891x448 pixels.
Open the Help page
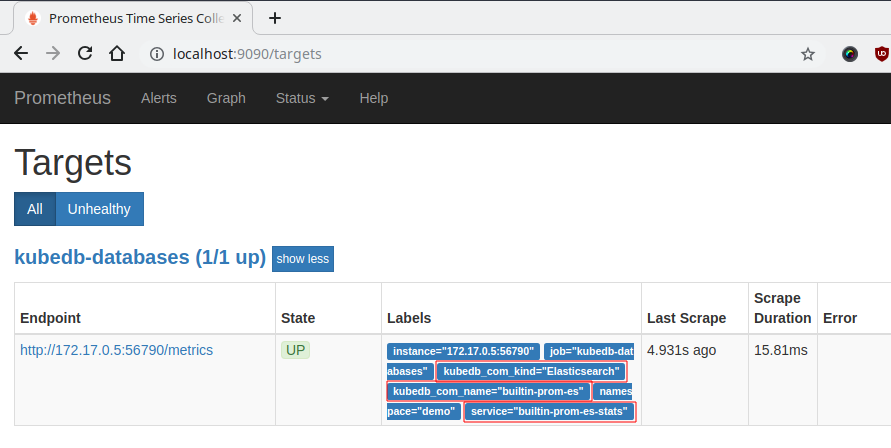click(374, 98)
